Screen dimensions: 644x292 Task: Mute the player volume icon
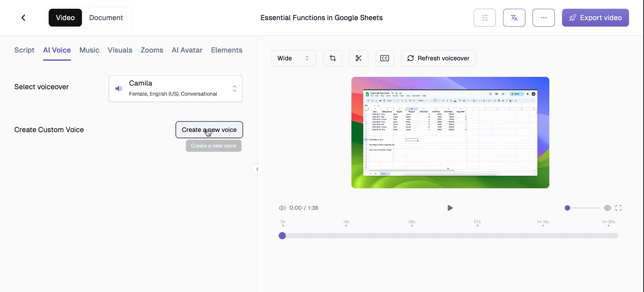282,208
